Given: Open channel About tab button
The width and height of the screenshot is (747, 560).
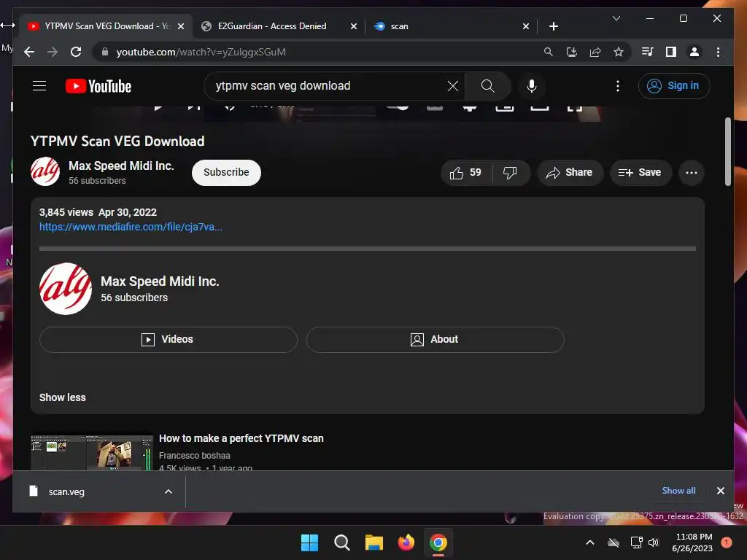Looking at the screenshot, I should coord(435,340).
